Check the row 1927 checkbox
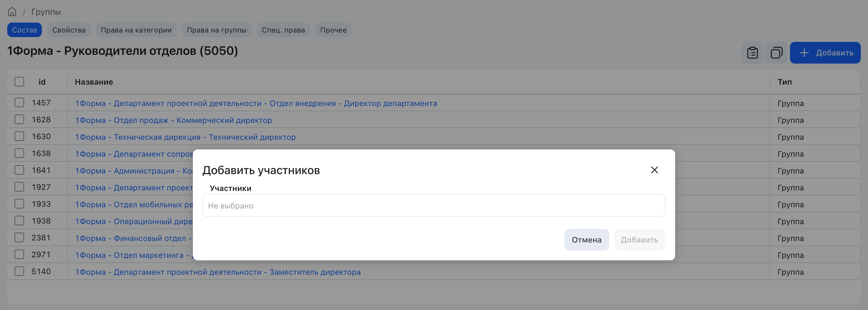This screenshot has width=868, height=310. coord(19,187)
